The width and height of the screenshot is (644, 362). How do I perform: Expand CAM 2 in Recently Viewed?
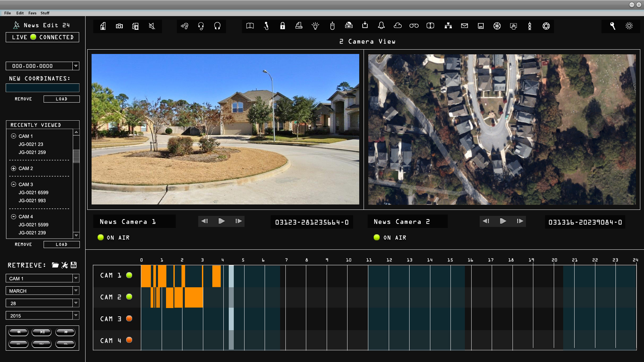[13, 168]
